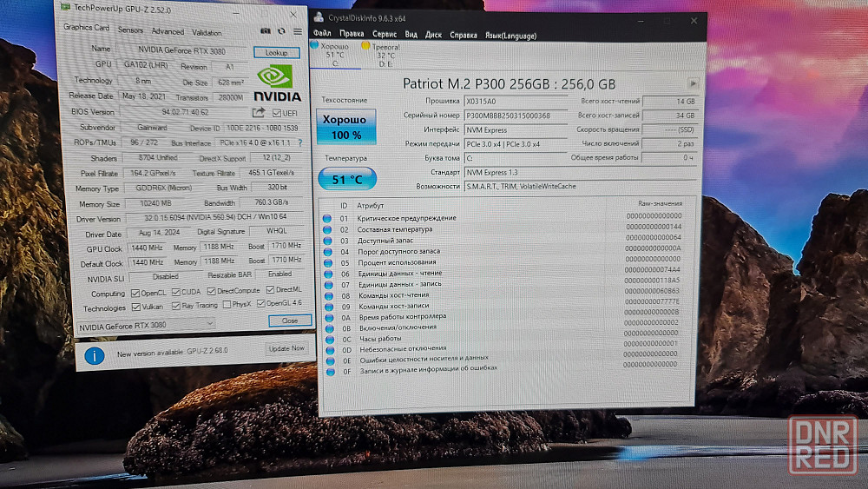This screenshot has height=489, width=868.
Task: Click the status dot for attribute 02
Action: tap(327, 229)
